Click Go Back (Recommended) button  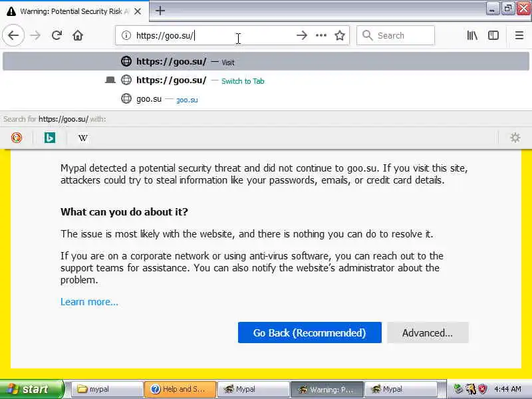coord(310,332)
